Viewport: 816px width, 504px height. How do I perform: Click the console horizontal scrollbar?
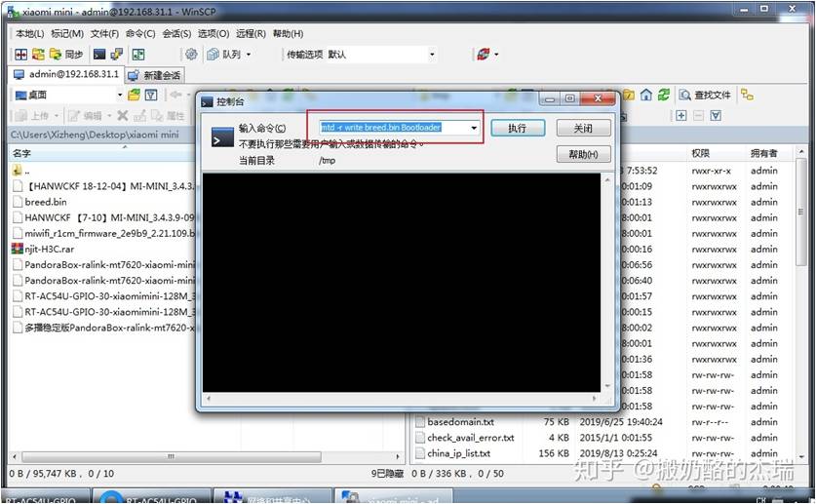(401, 399)
